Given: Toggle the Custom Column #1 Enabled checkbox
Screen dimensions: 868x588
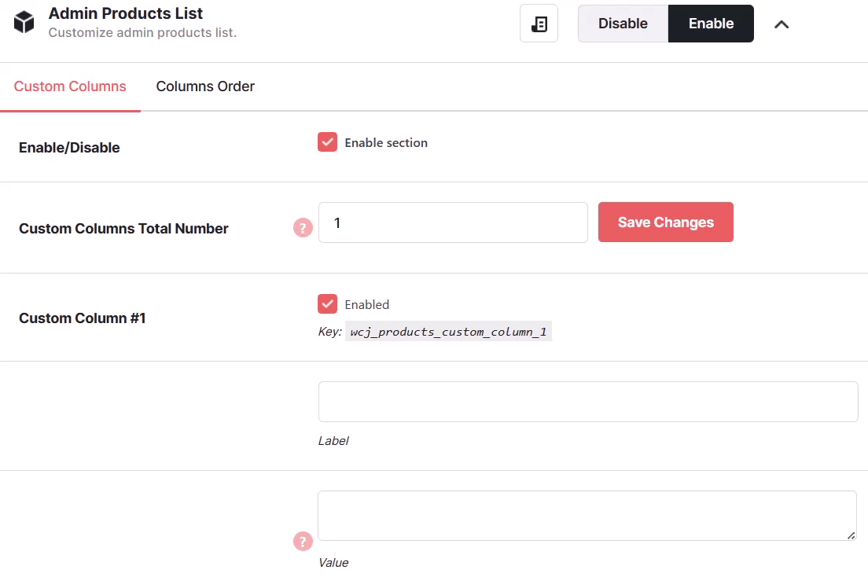Looking at the screenshot, I should (327, 304).
